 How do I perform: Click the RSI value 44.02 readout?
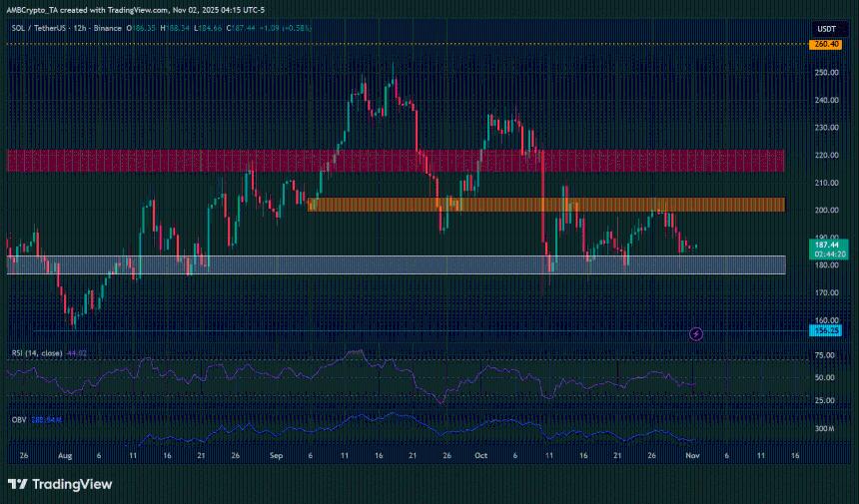(76, 352)
